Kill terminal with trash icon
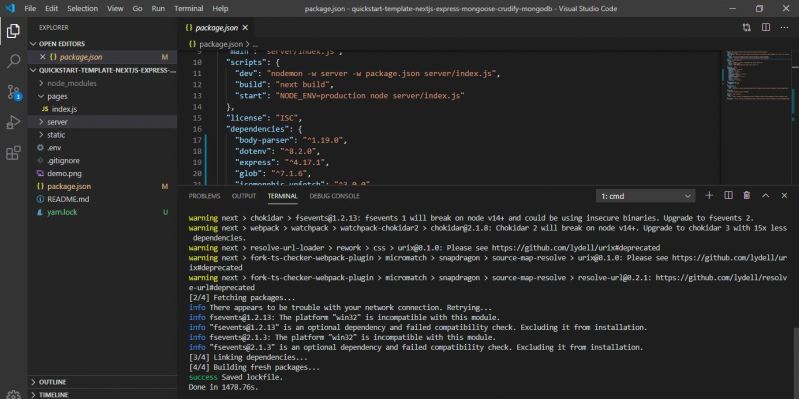 click(747, 196)
